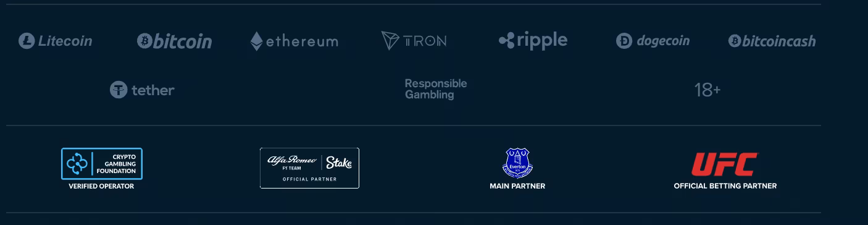The image size is (868, 225).
Task: Open the Responsible Gambling link
Action: pos(435,89)
